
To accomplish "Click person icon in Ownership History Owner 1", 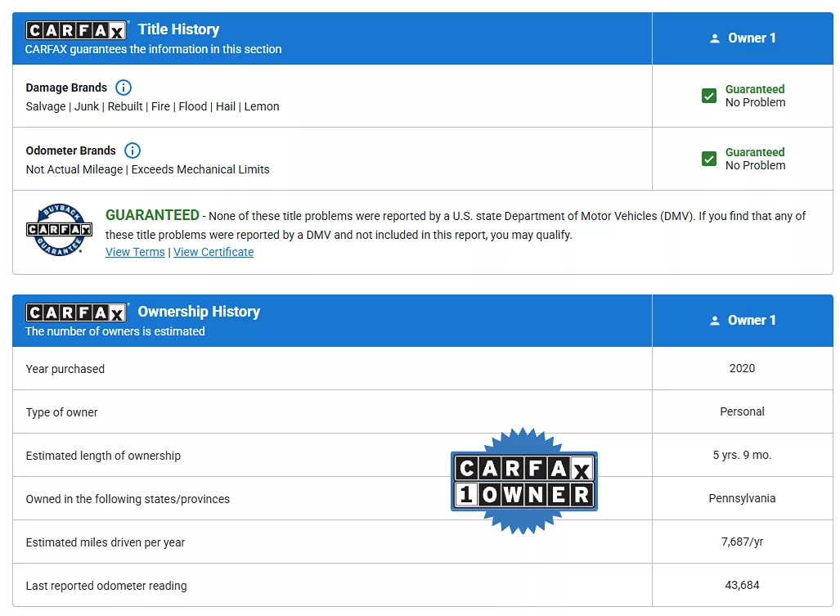I will [x=715, y=321].
